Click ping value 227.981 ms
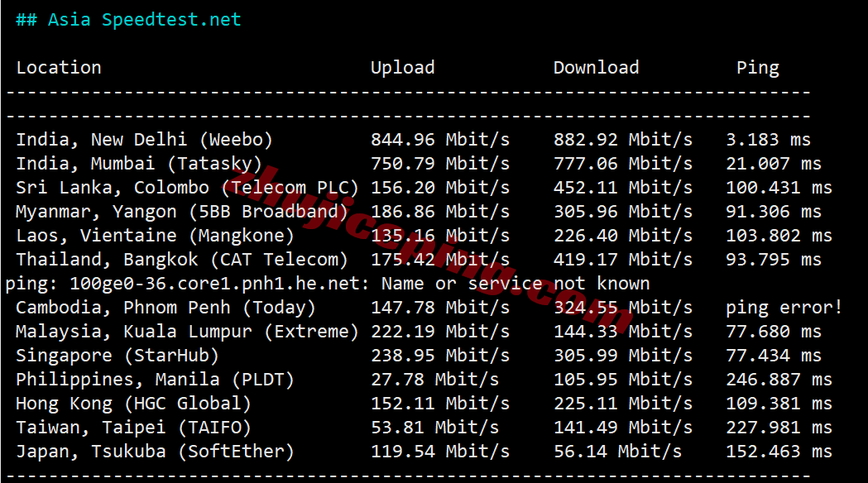The image size is (868, 483). coord(779,428)
